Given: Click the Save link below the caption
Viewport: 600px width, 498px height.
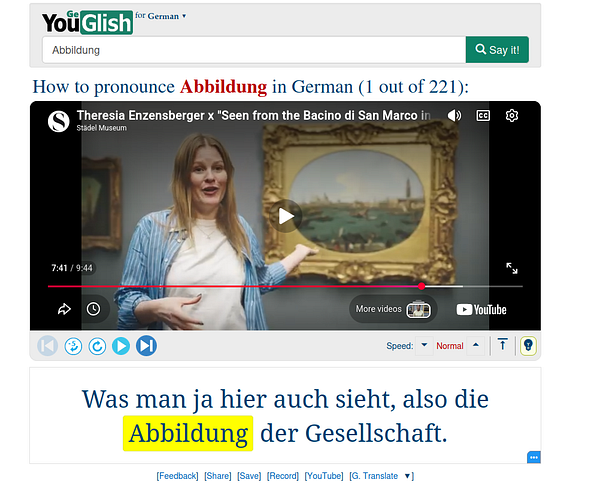Looking at the screenshot, I should point(249,476).
